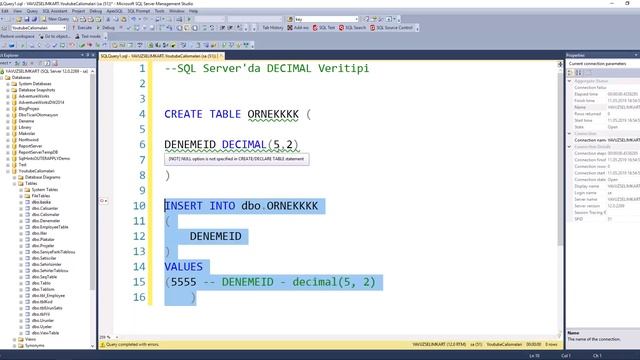
Task: Click the Save icon in the toolbar
Action: click(x=27, y=19)
